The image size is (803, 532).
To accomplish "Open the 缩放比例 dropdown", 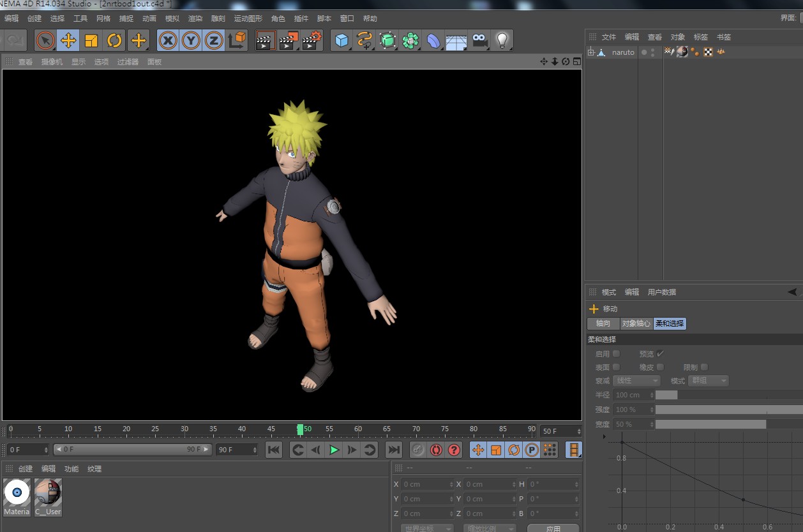I will pos(489,529).
